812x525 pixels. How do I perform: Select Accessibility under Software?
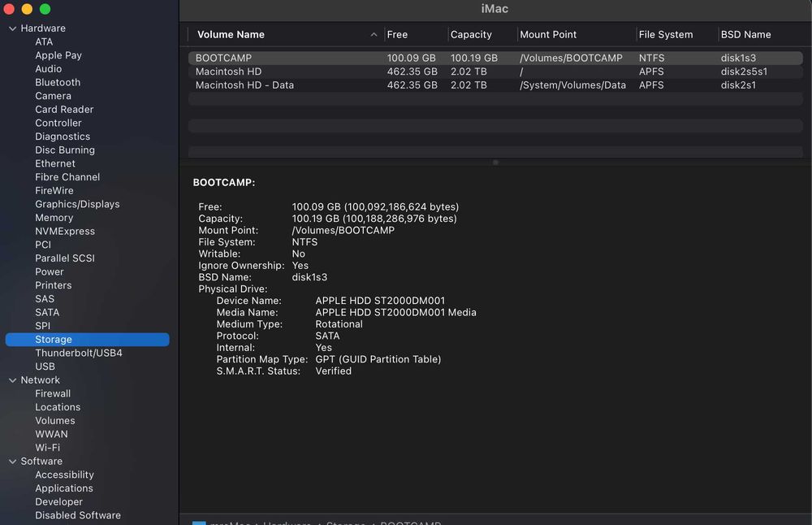(x=64, y=475)
